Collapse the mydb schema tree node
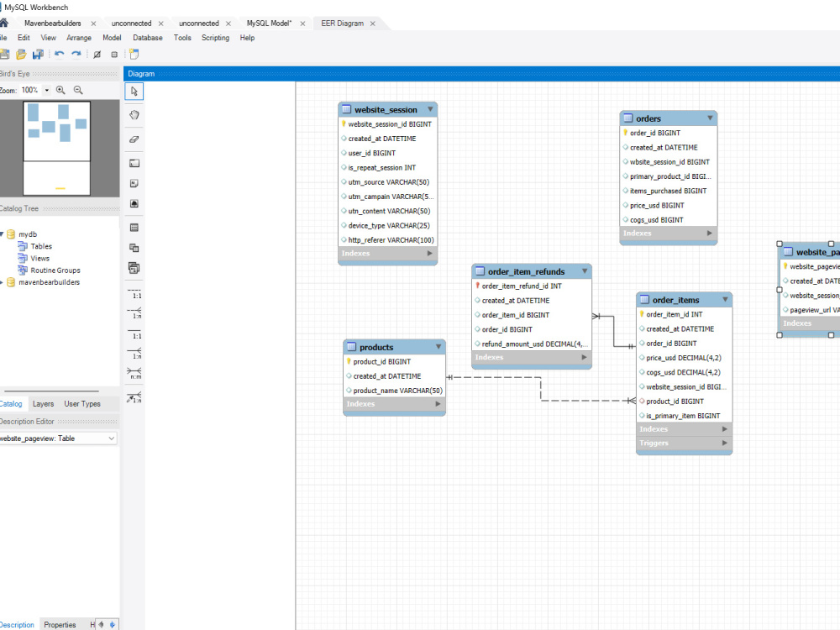This screenshot has width=840, height=630. [x=3, y=234]
